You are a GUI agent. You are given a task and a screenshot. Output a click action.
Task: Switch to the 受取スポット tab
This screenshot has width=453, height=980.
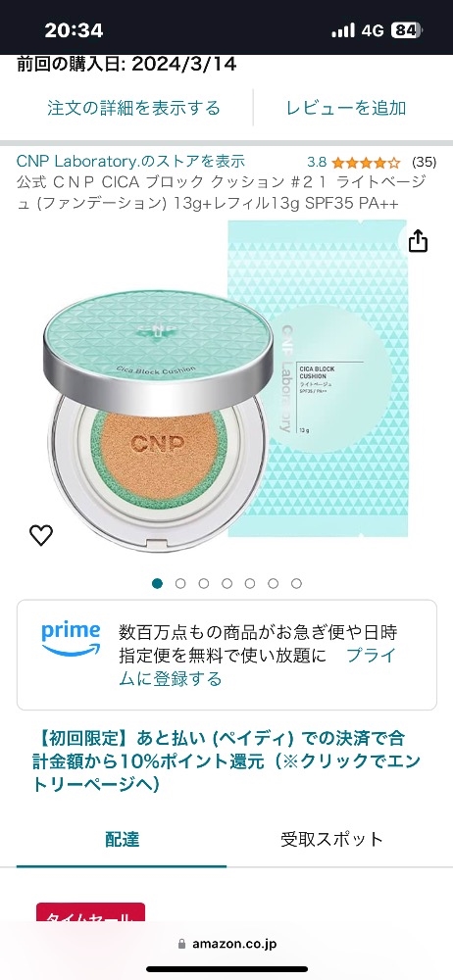click(331, 839)
